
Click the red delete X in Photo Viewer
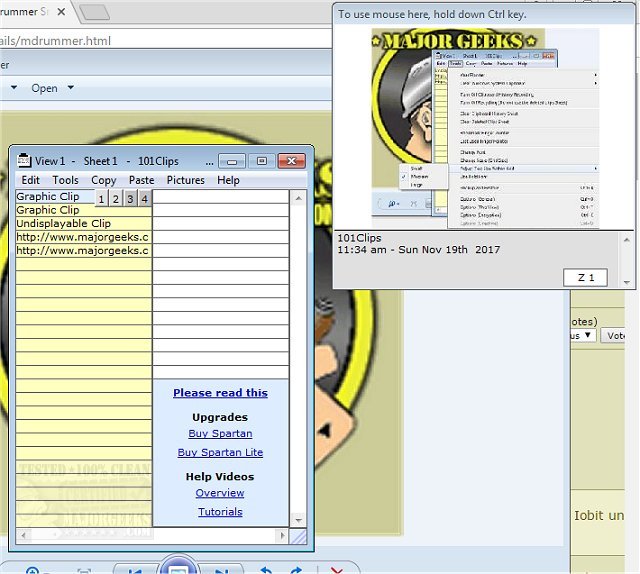(337, 570)
